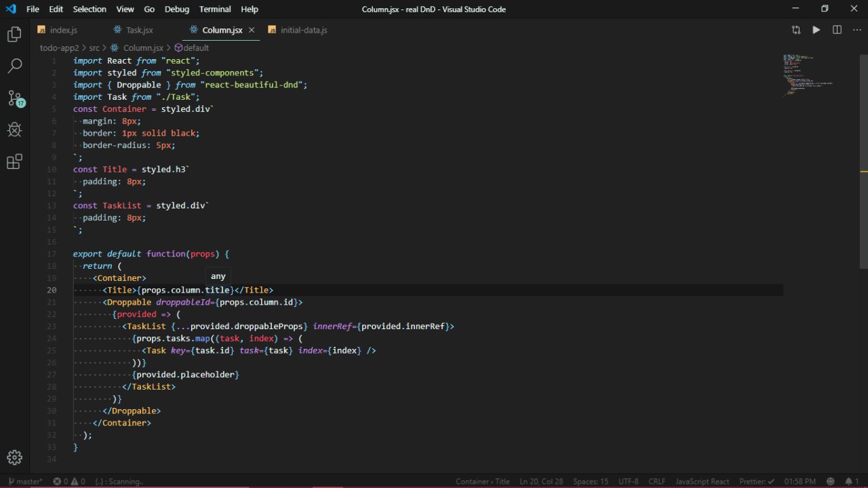Open the Terminal menu
The image size is (868, 488).
pos(215,9)
